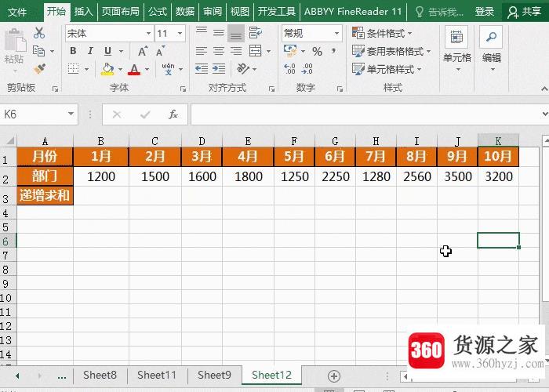Click 登录 sign in button
Viewport: 549px width, 392px height.
pyautogui.click(x=485, y=12)
